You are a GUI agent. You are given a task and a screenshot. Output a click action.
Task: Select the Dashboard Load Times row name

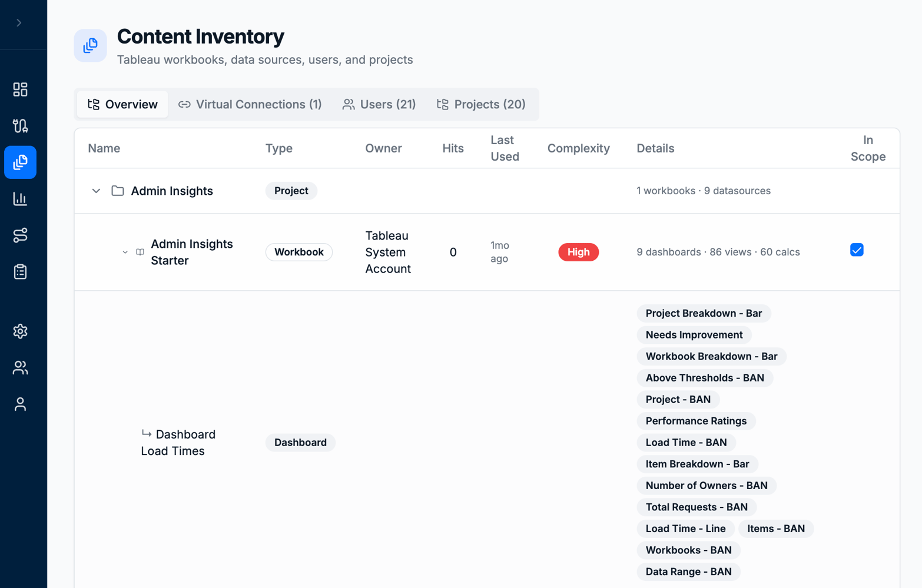coord(178,443)
